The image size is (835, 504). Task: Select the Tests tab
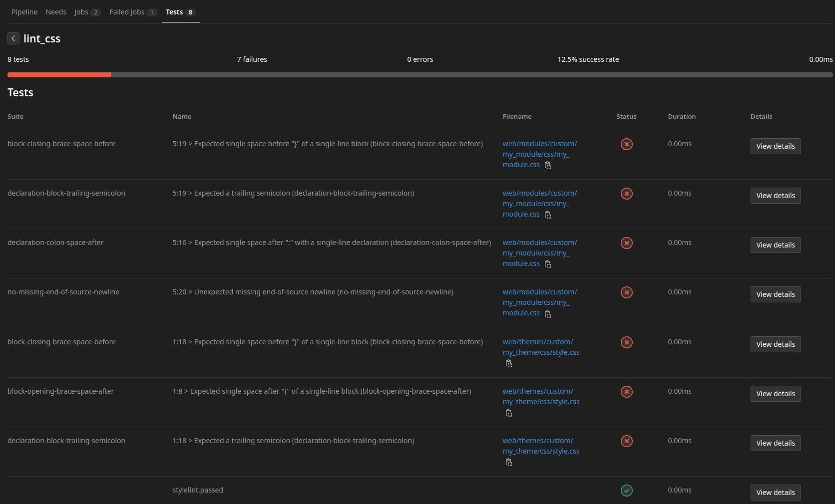click(181, 12)
